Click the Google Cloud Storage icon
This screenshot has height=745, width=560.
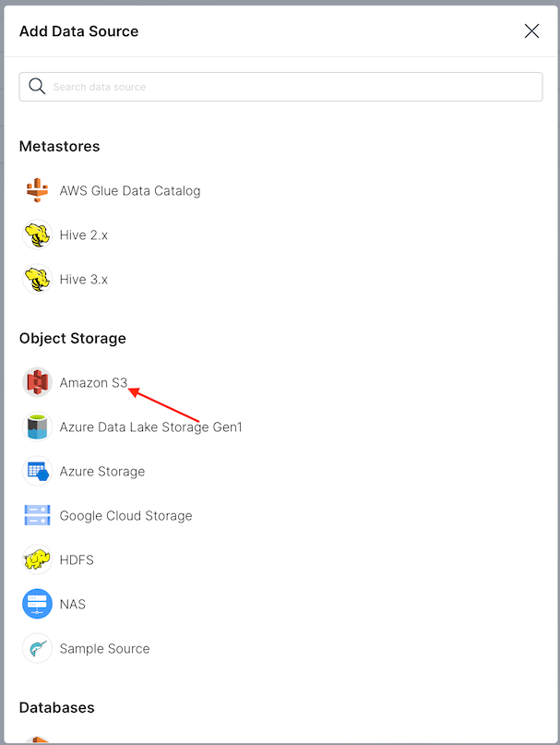point(37,516)
